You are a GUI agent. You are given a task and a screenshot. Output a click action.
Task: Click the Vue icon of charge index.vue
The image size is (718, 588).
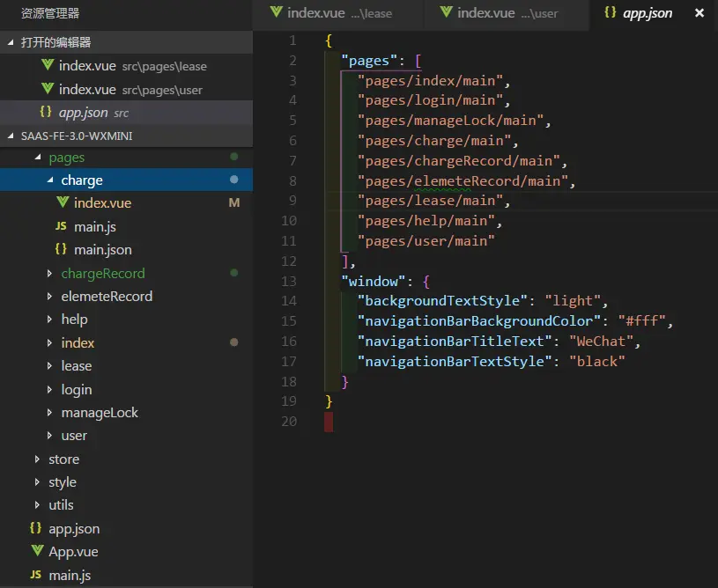tap(63, 202)
